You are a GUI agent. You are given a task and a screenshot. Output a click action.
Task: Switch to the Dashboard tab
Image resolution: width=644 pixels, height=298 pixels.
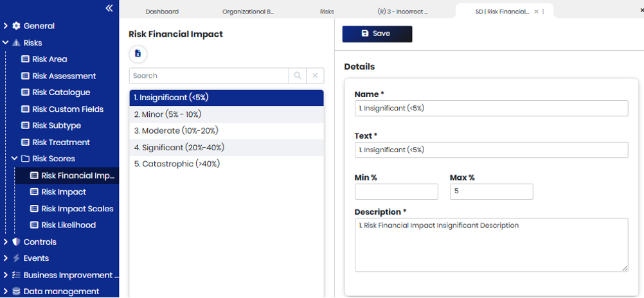click(x=162, y=12)
